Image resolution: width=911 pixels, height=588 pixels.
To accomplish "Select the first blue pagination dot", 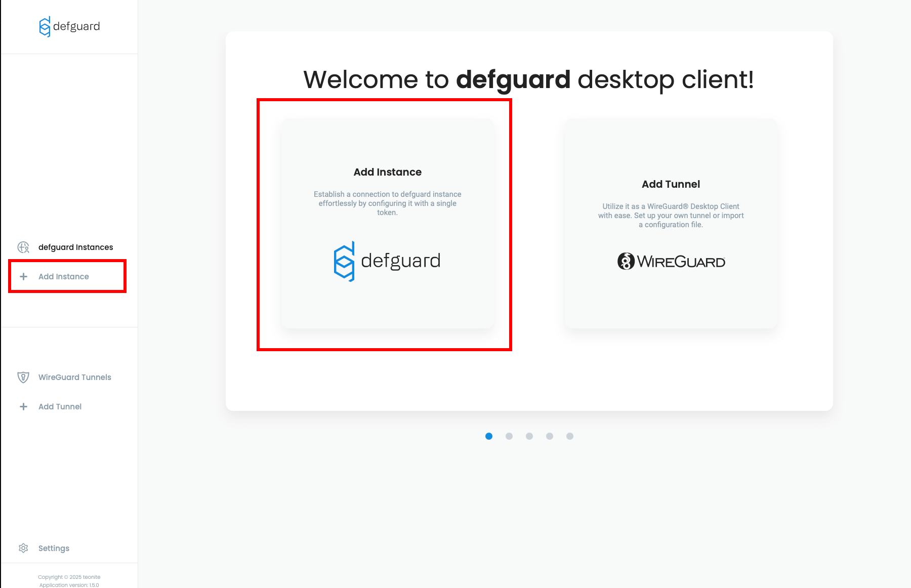I will (x=489, y=436).
